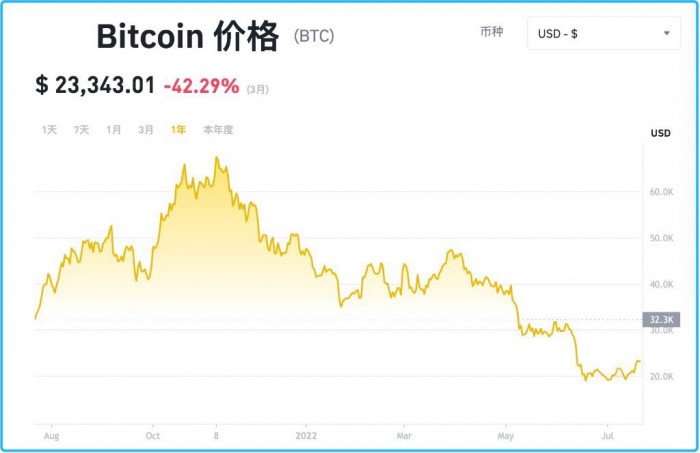Click the Jul label on time axis
Viewport: 700px width, 453px height.
[607, 436]
